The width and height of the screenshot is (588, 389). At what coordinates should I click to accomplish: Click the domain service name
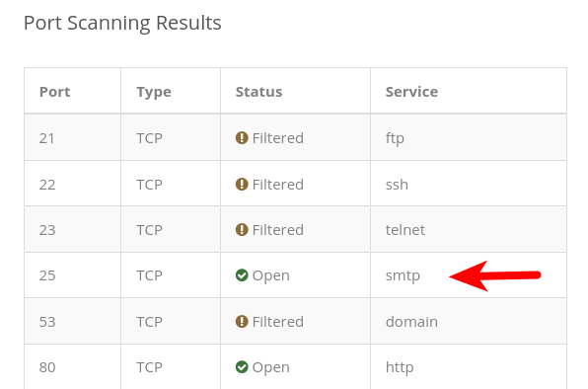click(411, 322)
